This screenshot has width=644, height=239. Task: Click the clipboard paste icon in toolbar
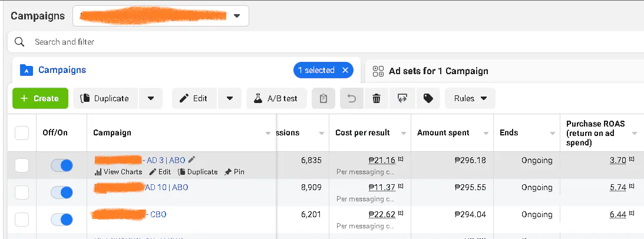323,98
